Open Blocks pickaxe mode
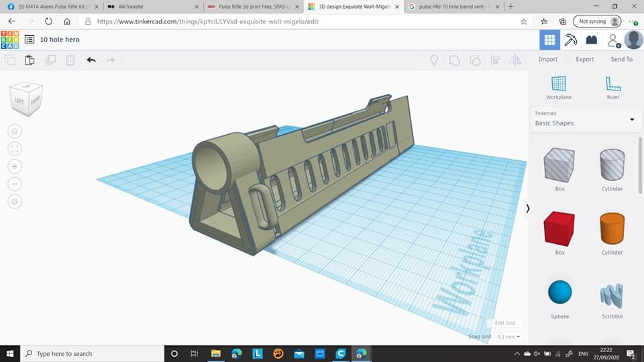 (570, 40)
